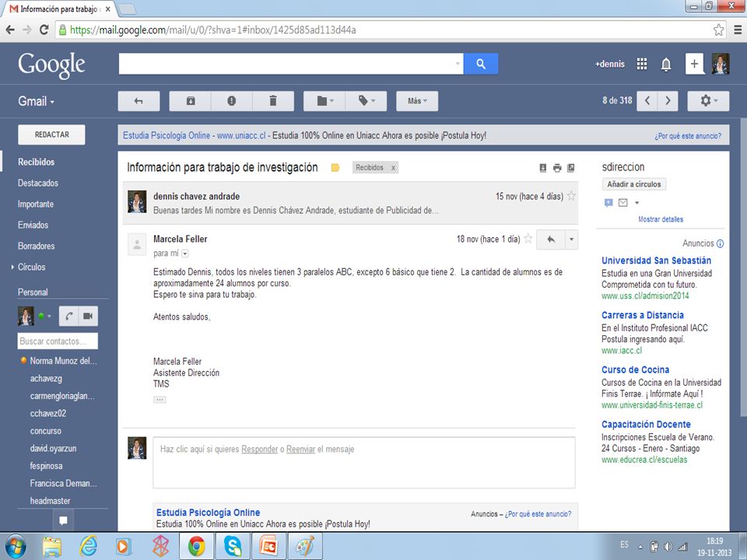Star the dennis chavez andrade message
The image size is (747, 560).
pyautogui.click(x=571, y=196)
